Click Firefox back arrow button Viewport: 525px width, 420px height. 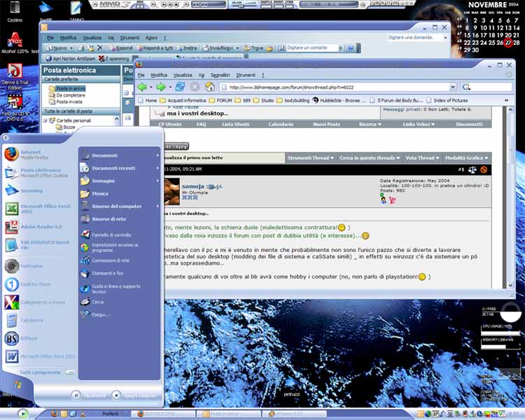tap(142, 87)
